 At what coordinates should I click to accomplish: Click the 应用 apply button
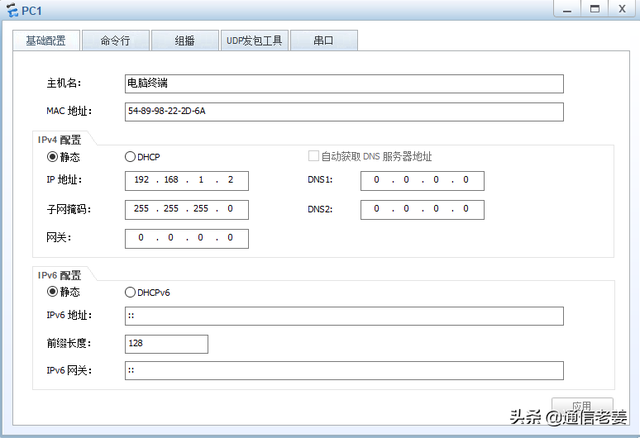(582, 406)
